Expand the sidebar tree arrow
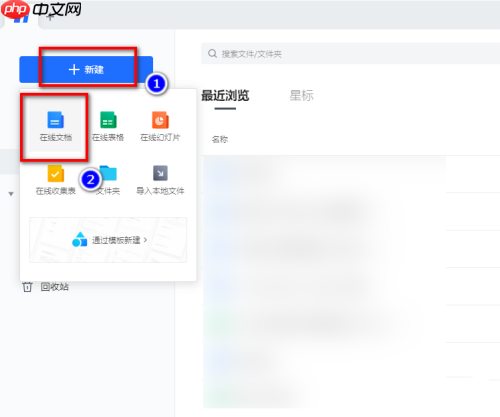This screenshot has width=500, height=417. coord(11,194)
